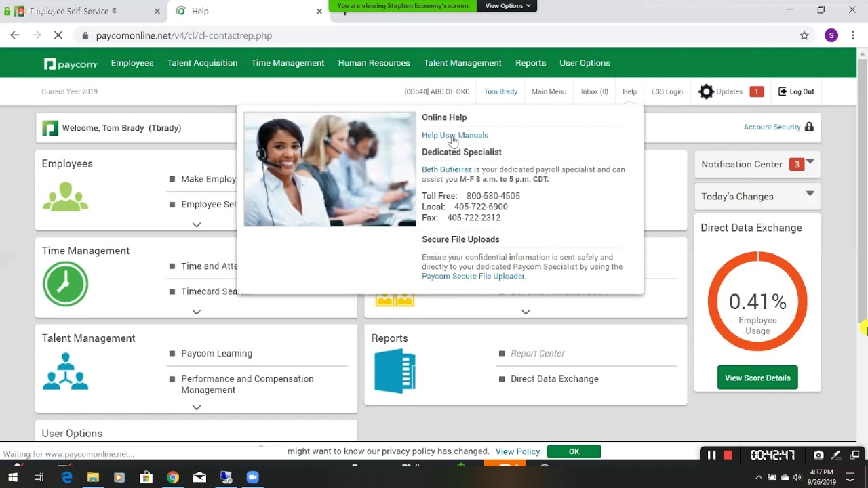Viewport: 868px width, 488px height.
Task: Pause the screen recording
Action: coord(711,455)
